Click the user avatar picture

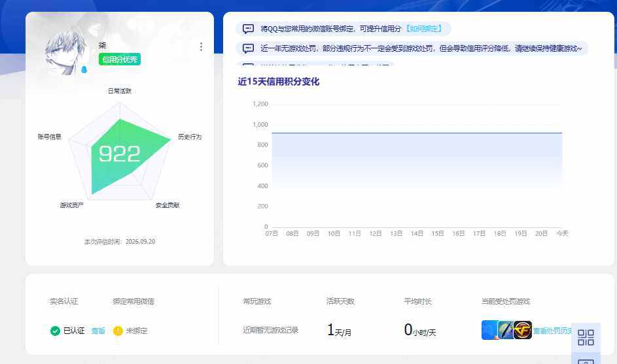pyautogui.click(x=65, y=52)
